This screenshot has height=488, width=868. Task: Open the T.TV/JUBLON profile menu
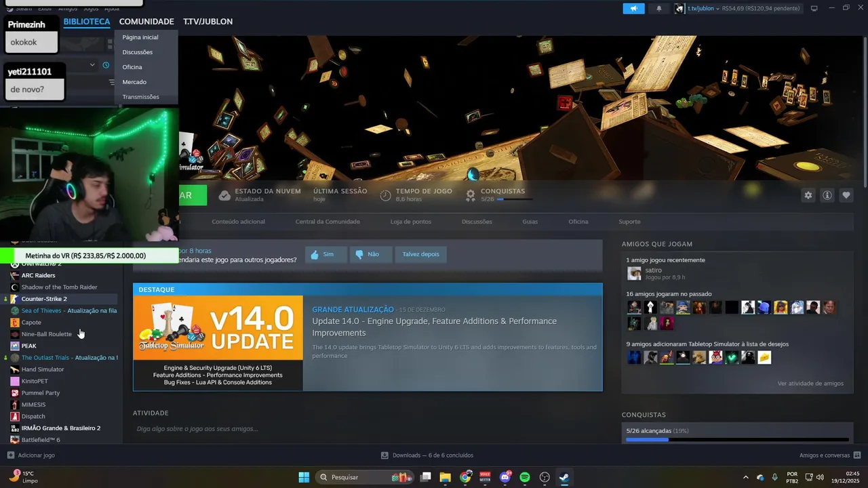pyautogui.click(x=208, y=22)
